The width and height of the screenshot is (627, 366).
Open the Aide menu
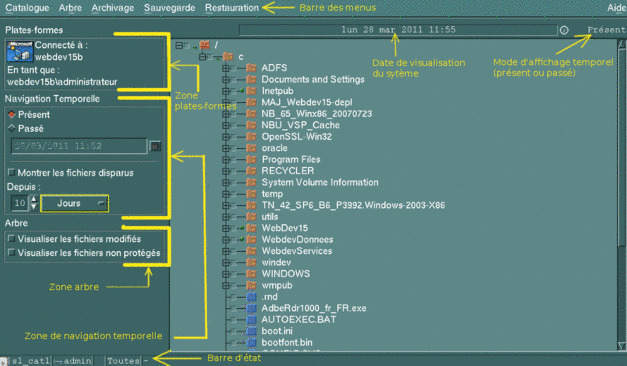616,8
